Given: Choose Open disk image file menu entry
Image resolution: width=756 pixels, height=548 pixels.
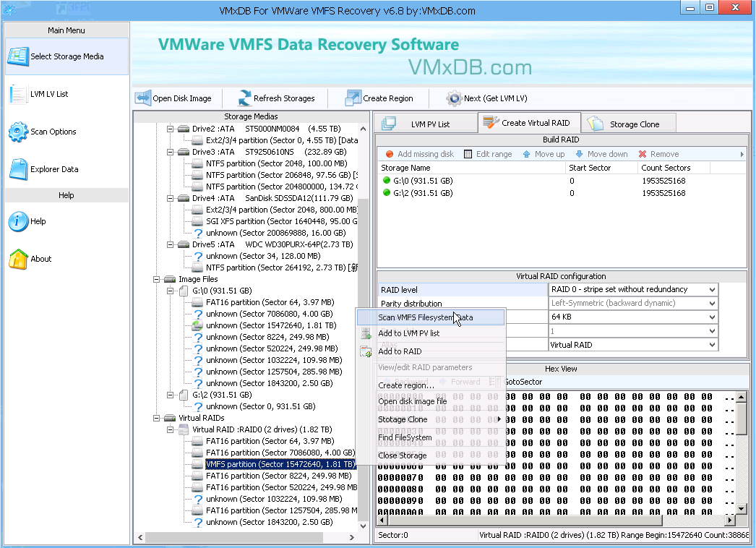Looking at the screenshot, I should point(431,401).
